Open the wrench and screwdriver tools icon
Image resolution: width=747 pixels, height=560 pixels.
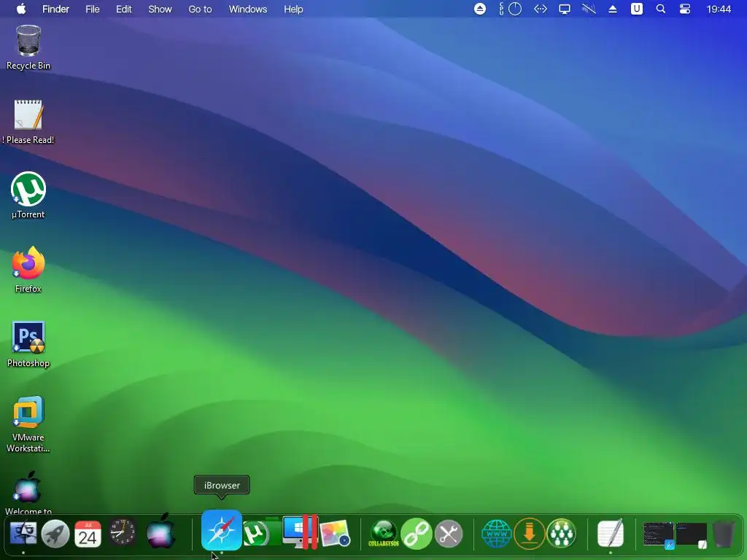point(449,533)
